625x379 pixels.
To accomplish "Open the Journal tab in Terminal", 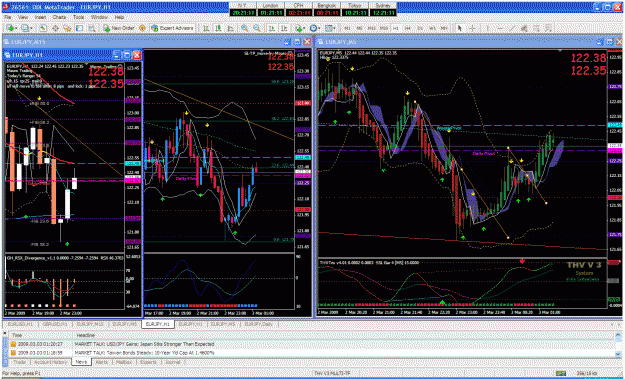I will click(172, 362).
